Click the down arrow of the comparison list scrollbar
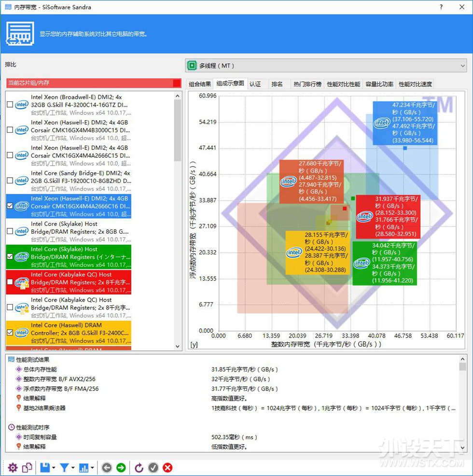Image resolution: width=473 pixels, height=476 pixels. point(178,346)
